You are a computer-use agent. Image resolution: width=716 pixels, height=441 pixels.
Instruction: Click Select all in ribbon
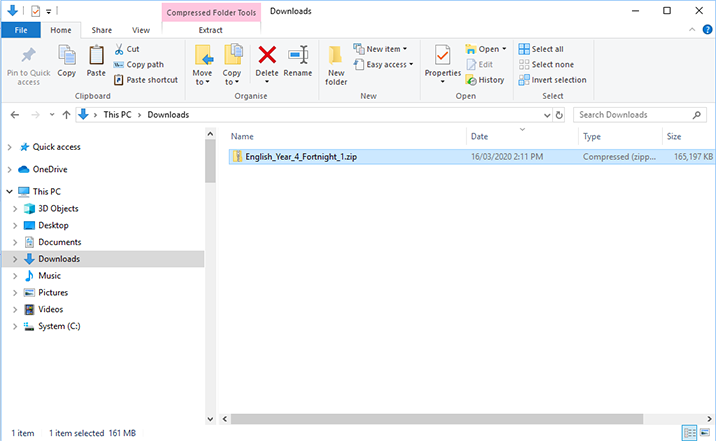(x=540, y=49)
